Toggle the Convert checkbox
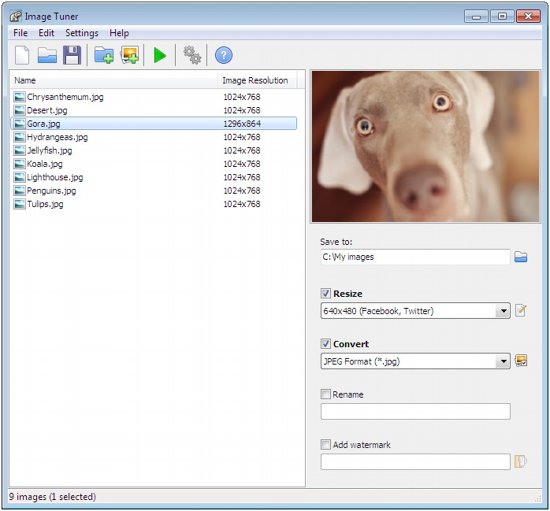The image size is (550, 511). 326,344
